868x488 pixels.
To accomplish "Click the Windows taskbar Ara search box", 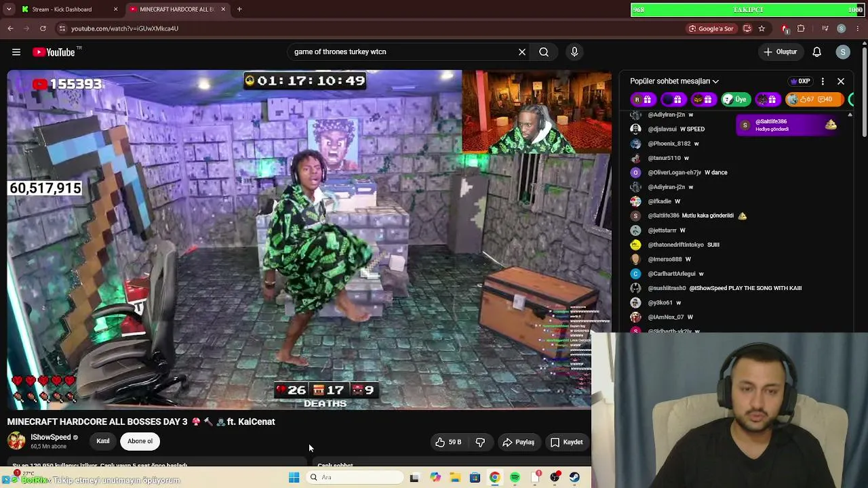I will tap(354, 478).
